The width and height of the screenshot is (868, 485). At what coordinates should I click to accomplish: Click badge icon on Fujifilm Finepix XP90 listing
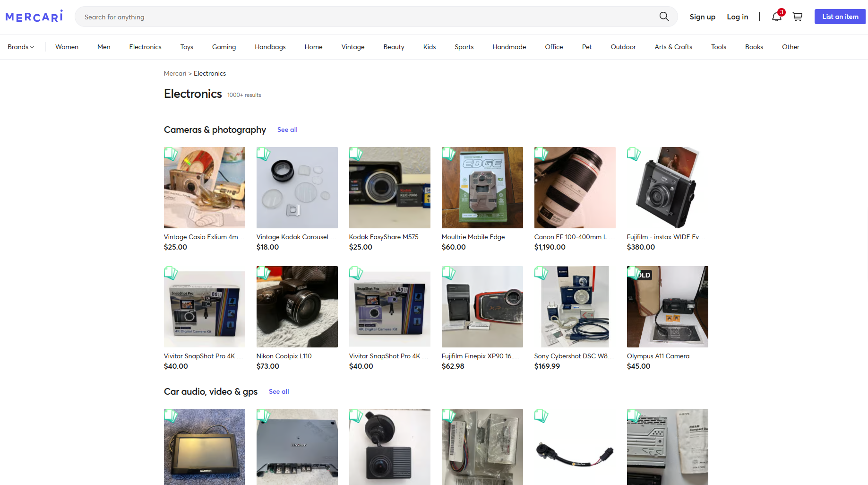pyautogui.click(x=449, y=273)
